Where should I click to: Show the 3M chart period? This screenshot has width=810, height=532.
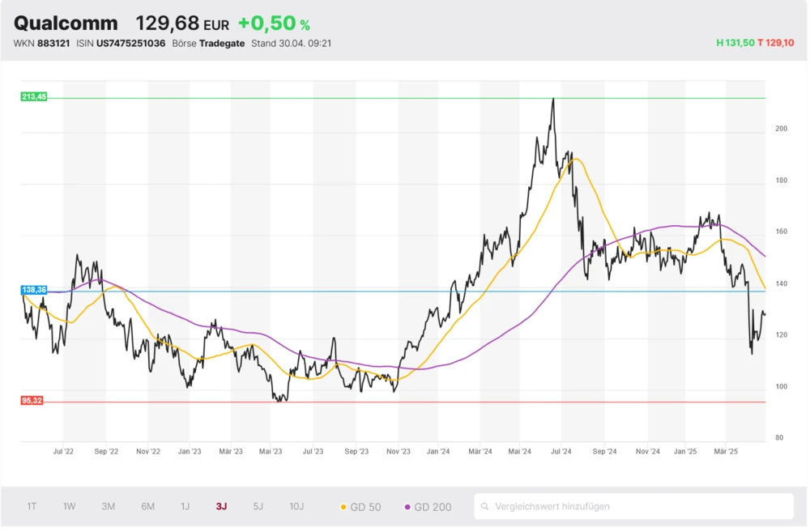click(108, 507)
